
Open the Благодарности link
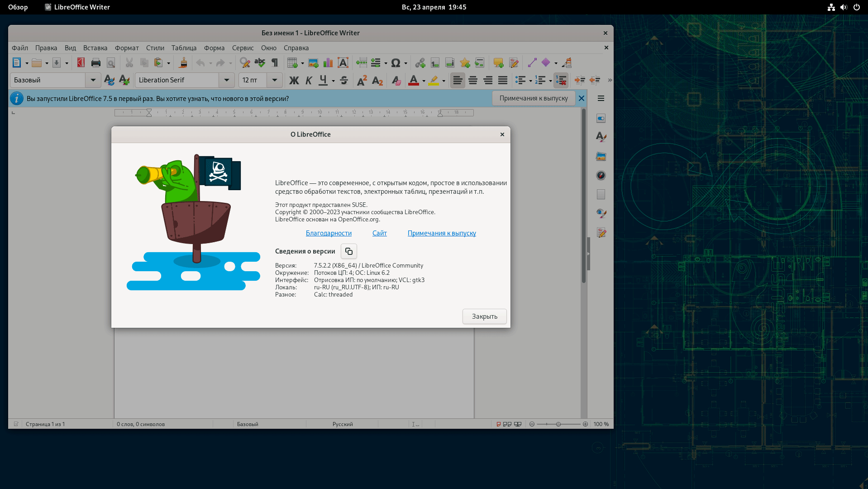coord(329,233)
